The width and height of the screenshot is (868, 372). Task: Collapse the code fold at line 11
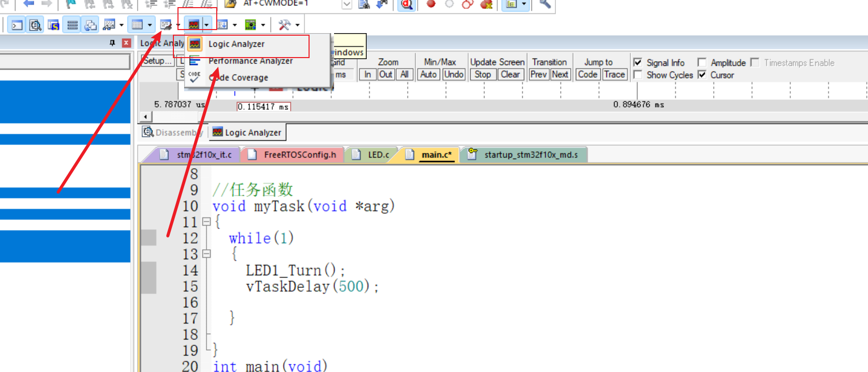click(207, 222)
